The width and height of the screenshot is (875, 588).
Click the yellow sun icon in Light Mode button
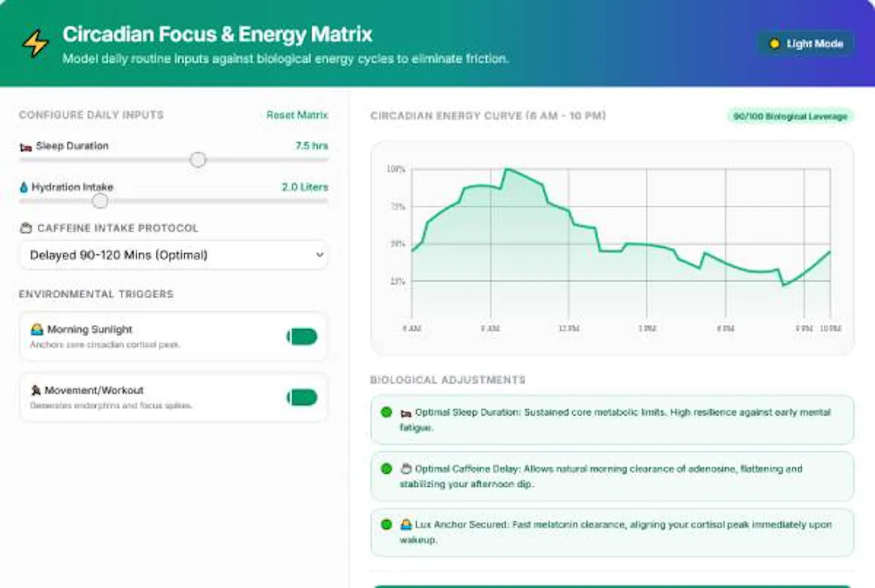pyautogui.click(x=774, y=44)
